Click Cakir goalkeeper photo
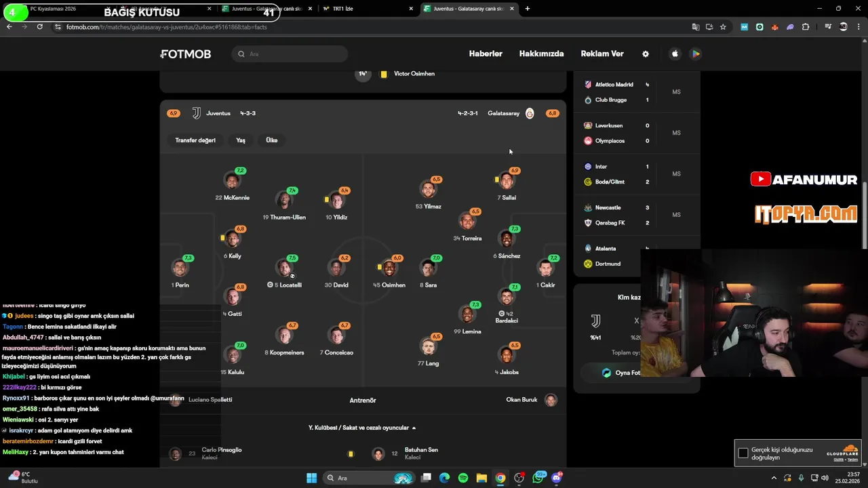This screenshot has width=868, height=488. point(546,268)
